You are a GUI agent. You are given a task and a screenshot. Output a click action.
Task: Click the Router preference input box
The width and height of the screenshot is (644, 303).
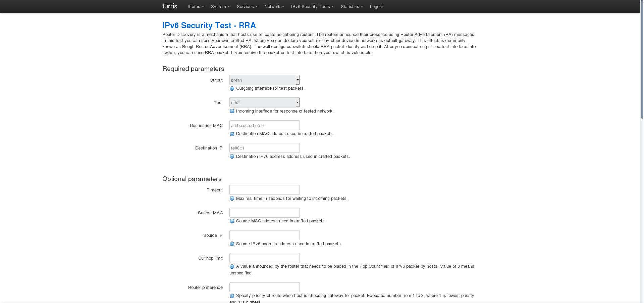pyautogui.click(x=264, y=287)
